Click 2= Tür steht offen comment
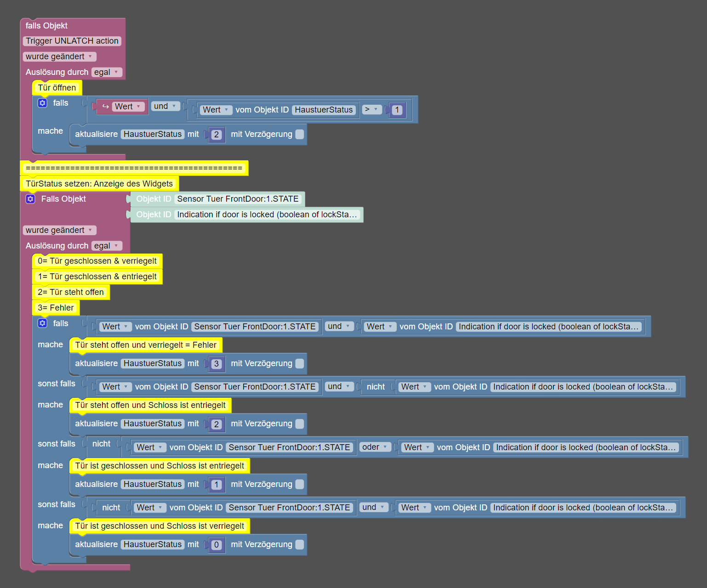This screenshot has width=707, height=588. point(71,292)
